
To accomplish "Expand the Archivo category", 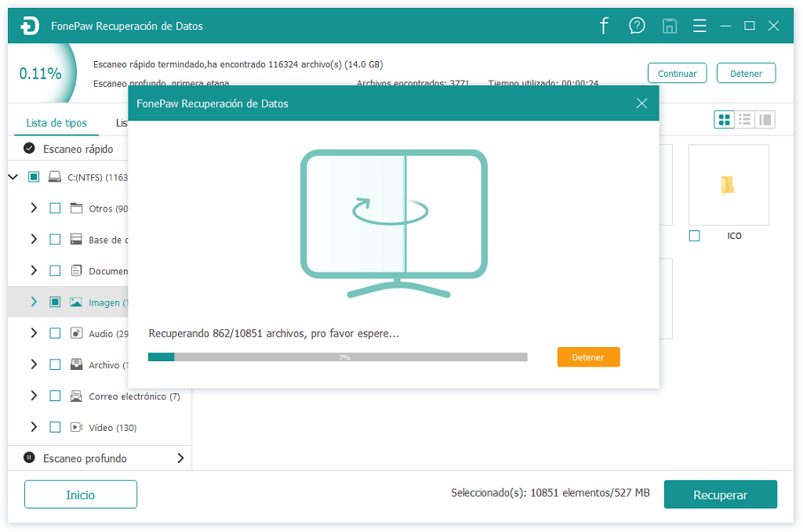I will coord(34,364).
